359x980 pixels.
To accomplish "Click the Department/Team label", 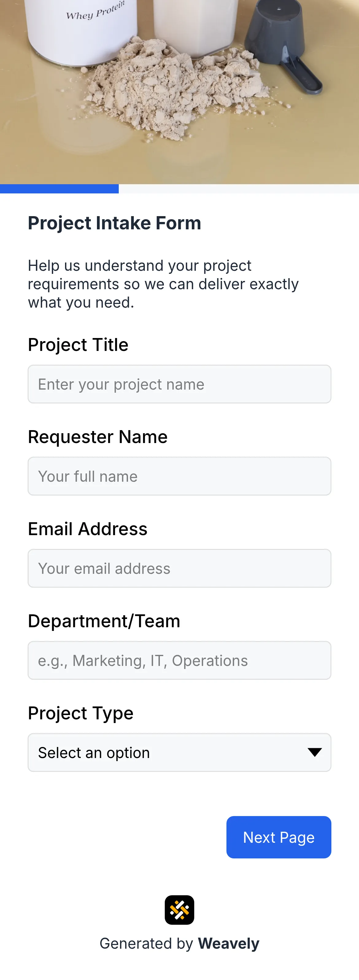I will 104,621.
